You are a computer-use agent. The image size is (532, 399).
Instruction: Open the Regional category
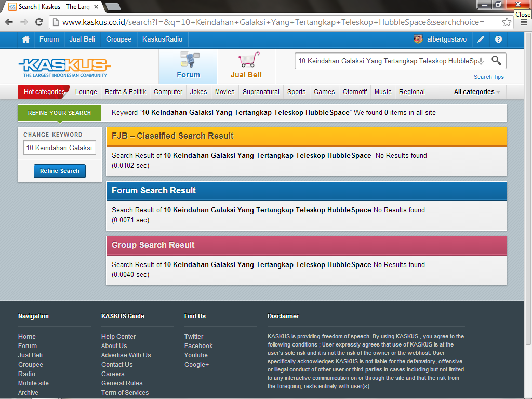pyautogui.click(x=411, y=92)
